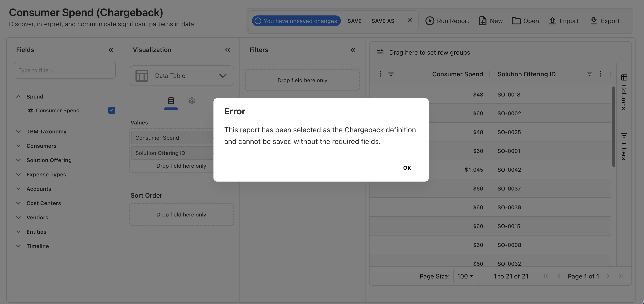
Task: Dismiss the error dialog with OK
Action: coord(407,168)
